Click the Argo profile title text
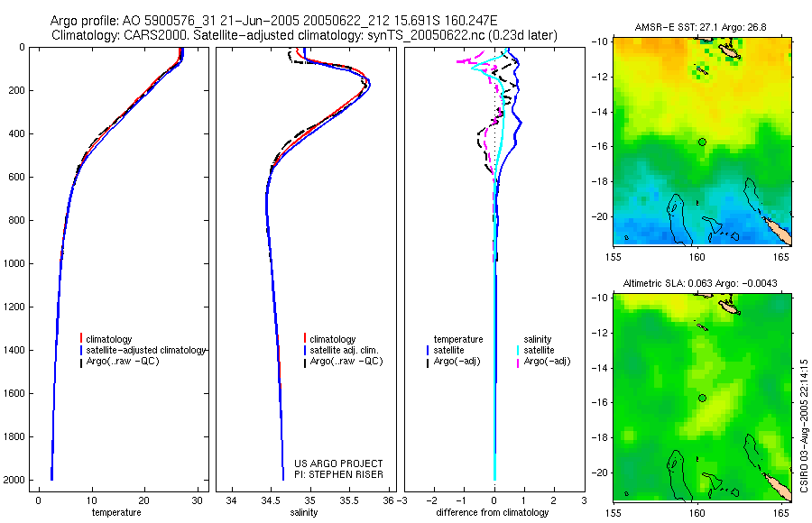The width and height of the screenshot is (812, 523). (274, 21)
